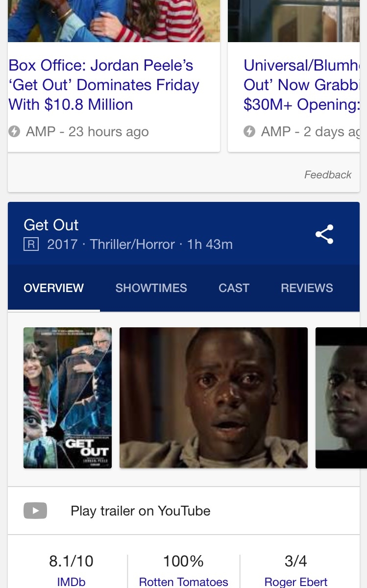This screenshot has height=588, width=367.
Task: Tap the '2017 · Thriller/Horror · 1h 43m' text
Action: 140,244
